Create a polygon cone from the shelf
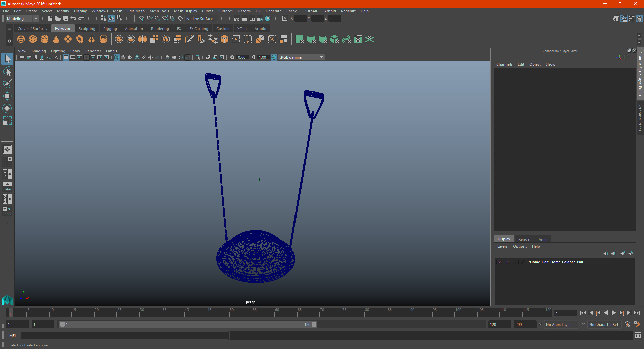 point(56,39)
